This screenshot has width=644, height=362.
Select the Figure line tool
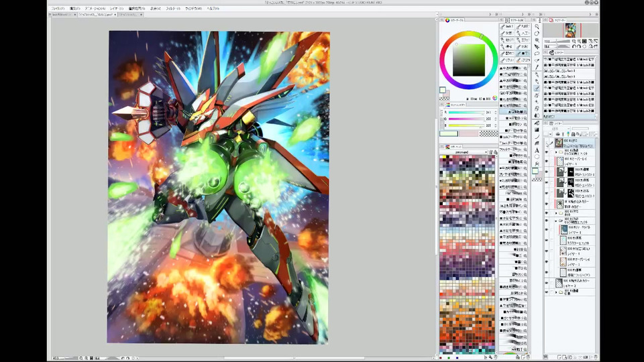[537, 137]
